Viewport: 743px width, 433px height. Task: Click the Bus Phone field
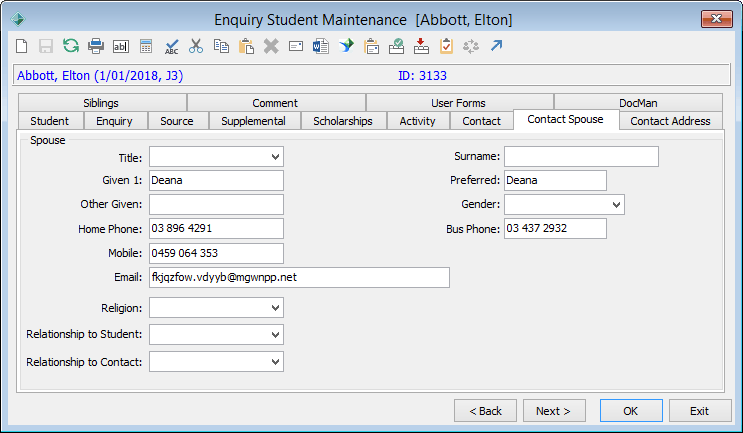pos(555,228)
